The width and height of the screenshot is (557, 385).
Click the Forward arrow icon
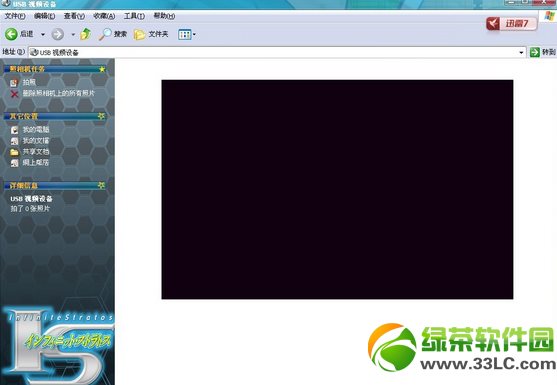point(58,34)
